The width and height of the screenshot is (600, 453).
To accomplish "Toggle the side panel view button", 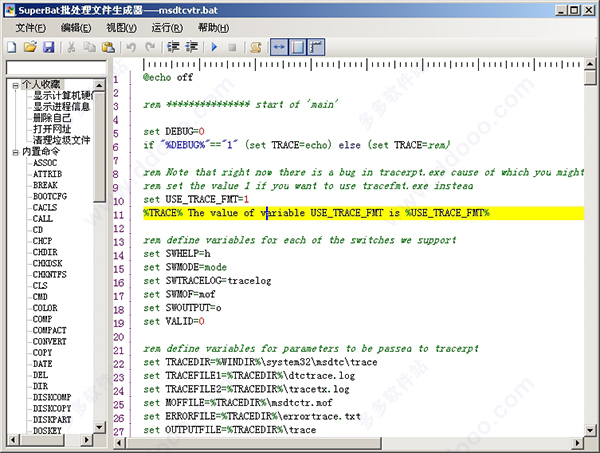I will (298, 47).
